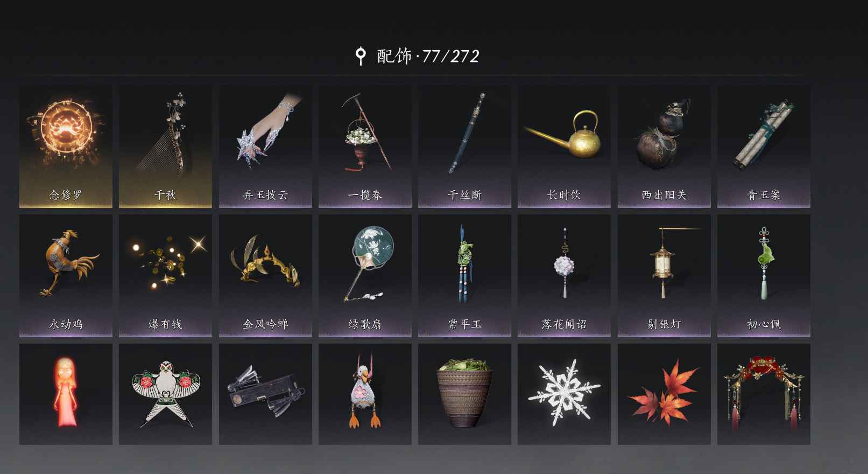Choose the 西出阳关 gourd accessory
The height and width of the screenshot is (474, 868).
(x=664, y=146)
